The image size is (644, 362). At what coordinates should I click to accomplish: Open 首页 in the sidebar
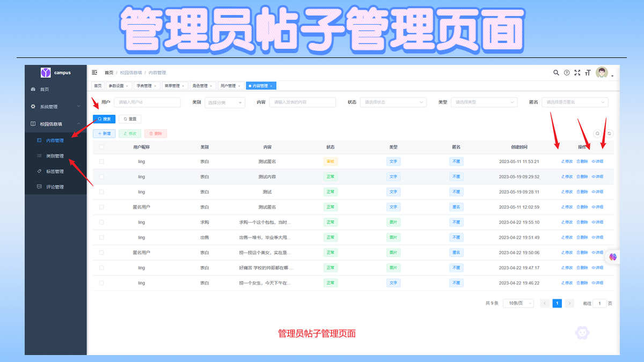pos(56,90)
